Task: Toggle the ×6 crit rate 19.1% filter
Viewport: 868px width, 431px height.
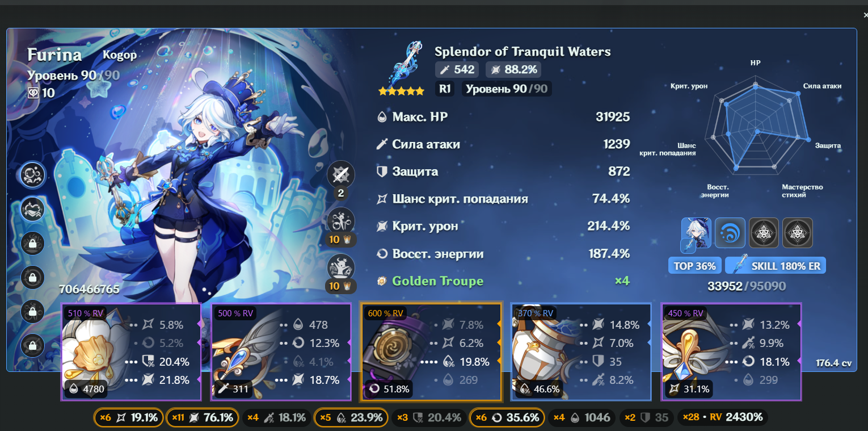Action: [x=129, y=417]
